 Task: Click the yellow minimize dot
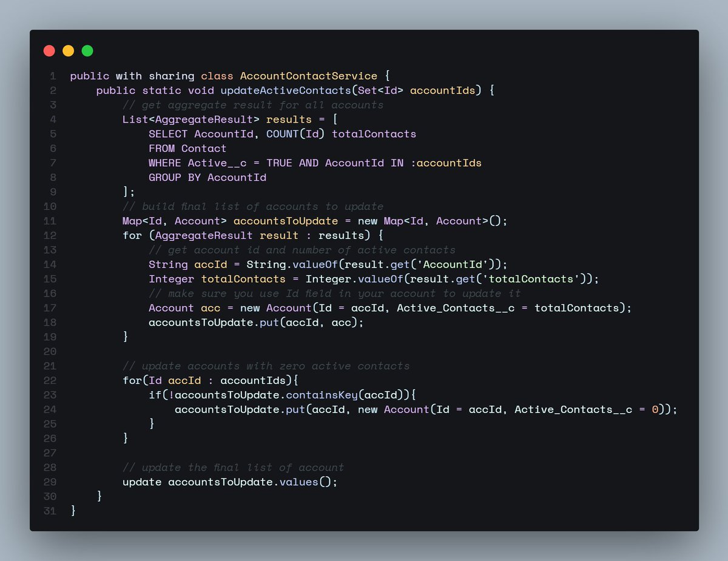69,51
